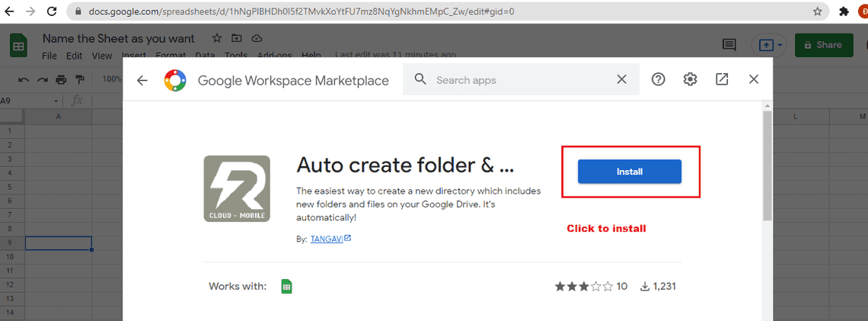Go back using Marketplace back arrow
868x321 pixels.
(142, 80)
